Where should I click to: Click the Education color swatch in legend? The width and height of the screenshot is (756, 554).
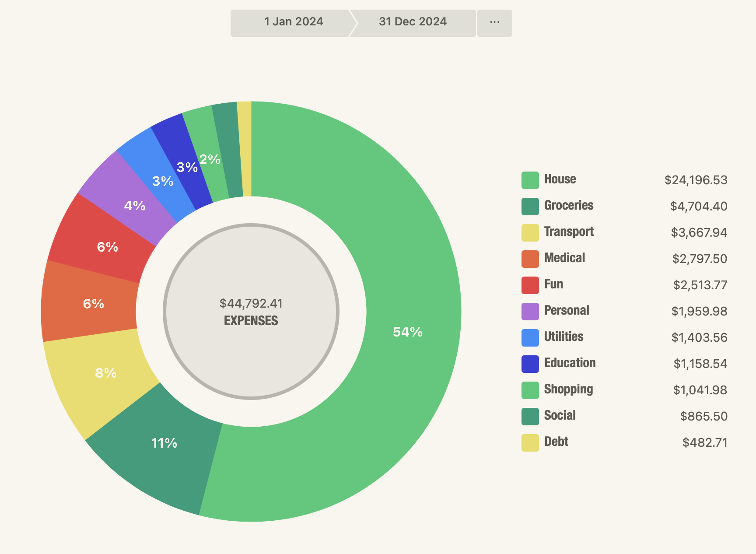530,364
